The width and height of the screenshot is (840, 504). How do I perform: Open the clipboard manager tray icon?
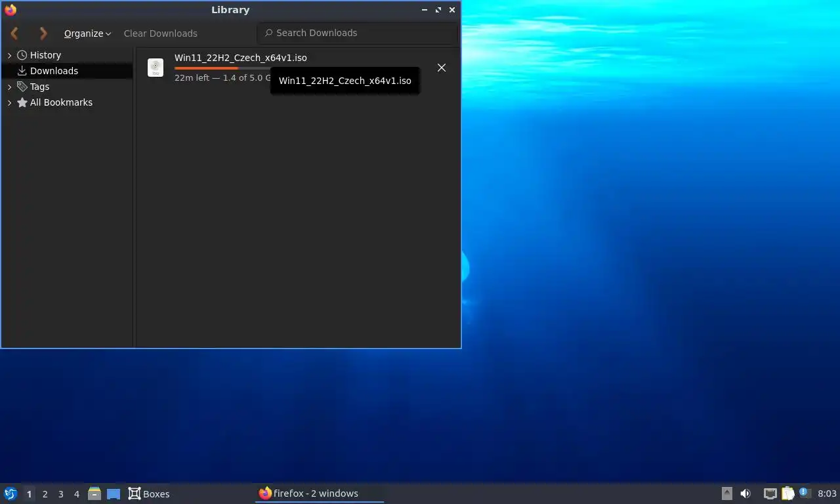coord(788,493)
